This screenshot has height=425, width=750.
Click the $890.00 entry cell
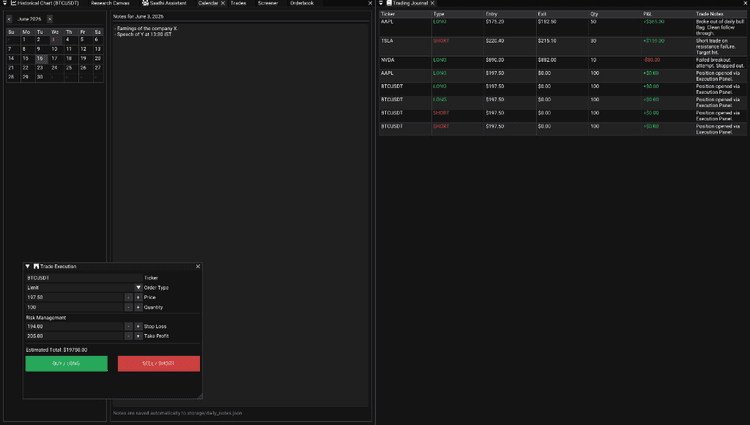495,60
